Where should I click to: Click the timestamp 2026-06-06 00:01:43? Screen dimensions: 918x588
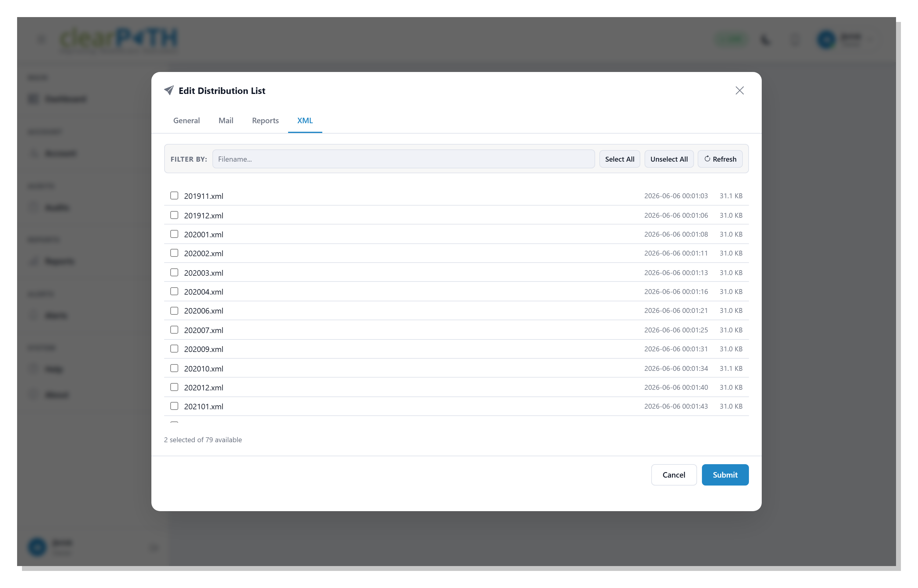676,406
